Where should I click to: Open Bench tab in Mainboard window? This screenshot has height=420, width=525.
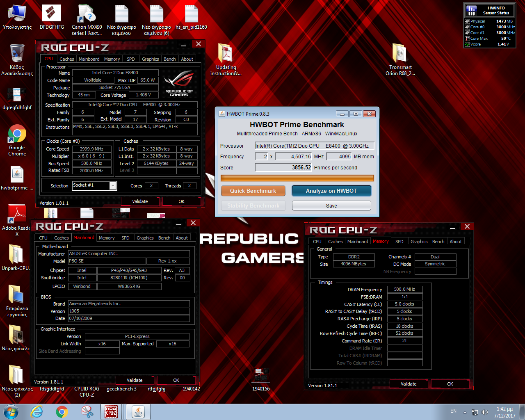click(164, 238)
